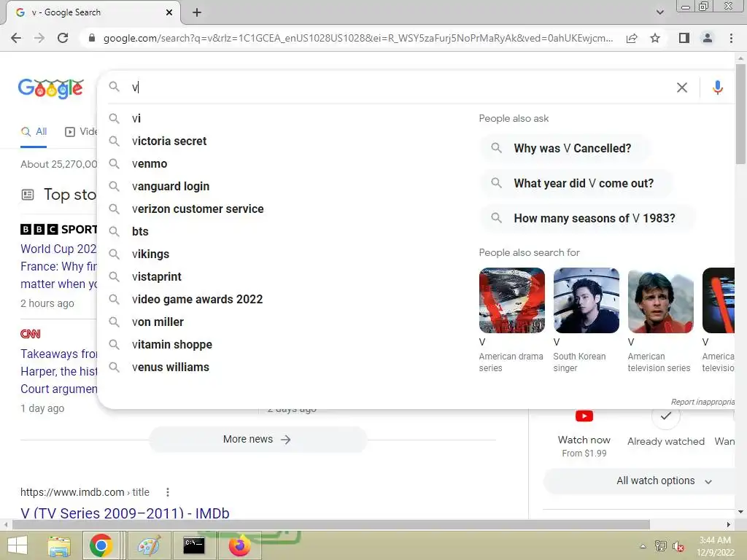Open V South Korean singer thumbnail
This screenshot has width=747, height=560.
[586, 300]
